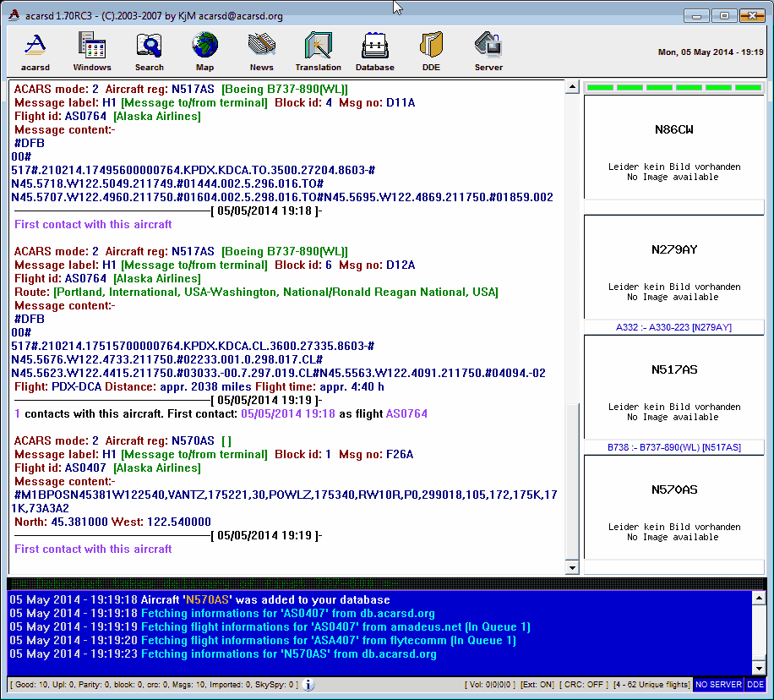Screen dimensions: 774x700
Task: Click the Flight id AS0407 Alaska Airlines line
Action: (x=107, y=468)
